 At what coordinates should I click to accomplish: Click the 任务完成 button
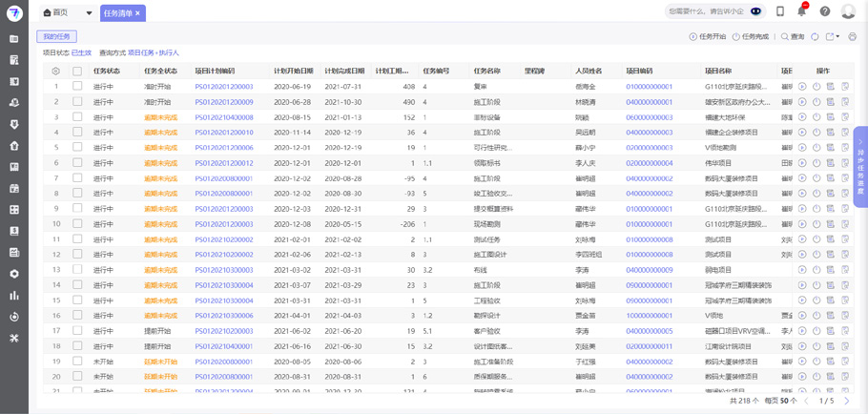(750, 37)
